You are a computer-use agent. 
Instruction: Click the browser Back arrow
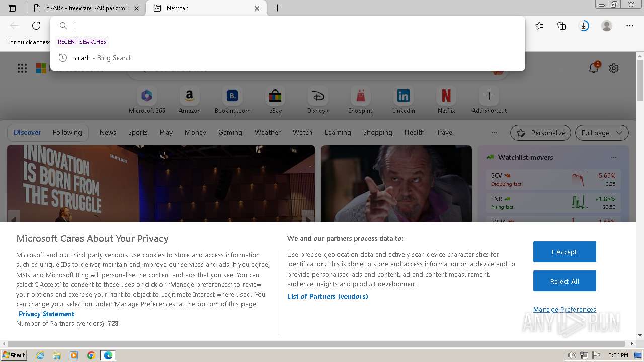click(14, 26)
